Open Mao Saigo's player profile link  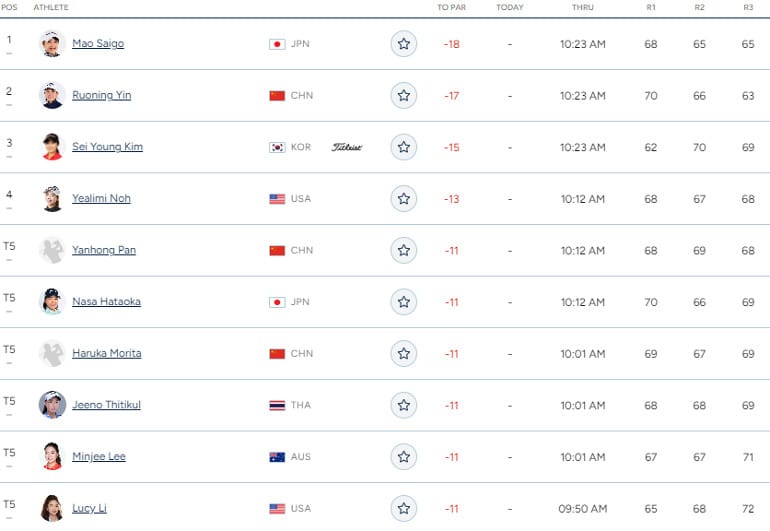(x=98, y=44)
